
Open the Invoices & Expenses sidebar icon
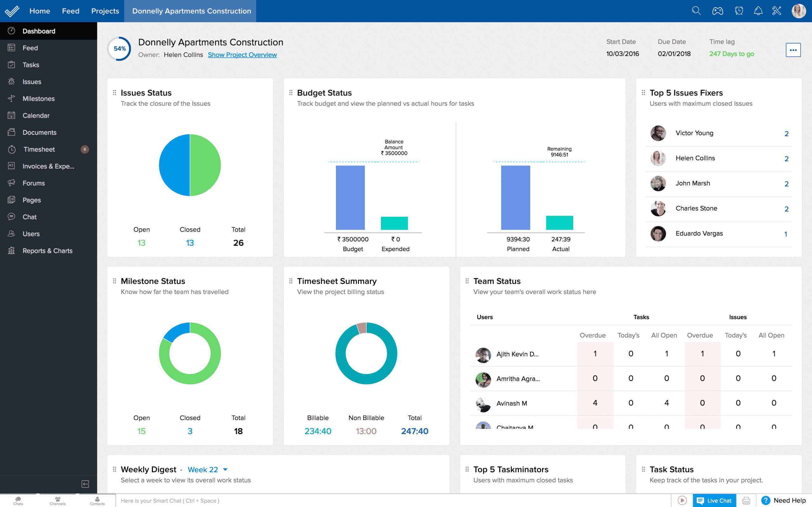click(12, 166)
